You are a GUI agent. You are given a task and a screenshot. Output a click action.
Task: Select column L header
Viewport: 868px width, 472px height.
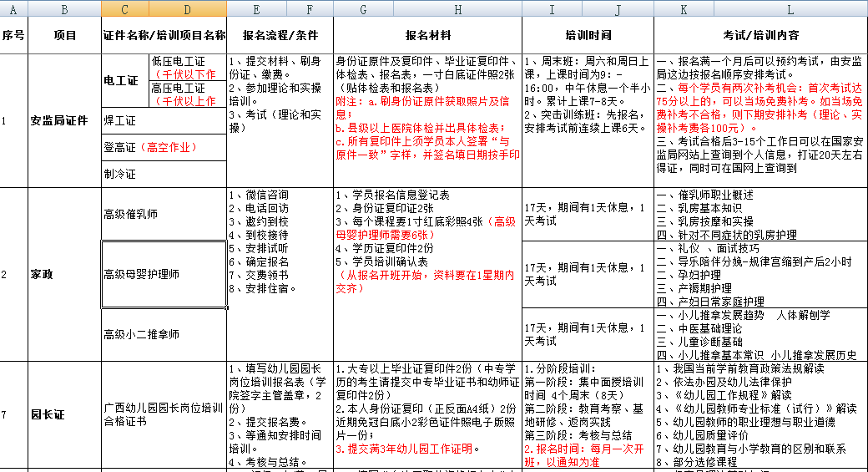pyautogui.click(x=790, y=8)
